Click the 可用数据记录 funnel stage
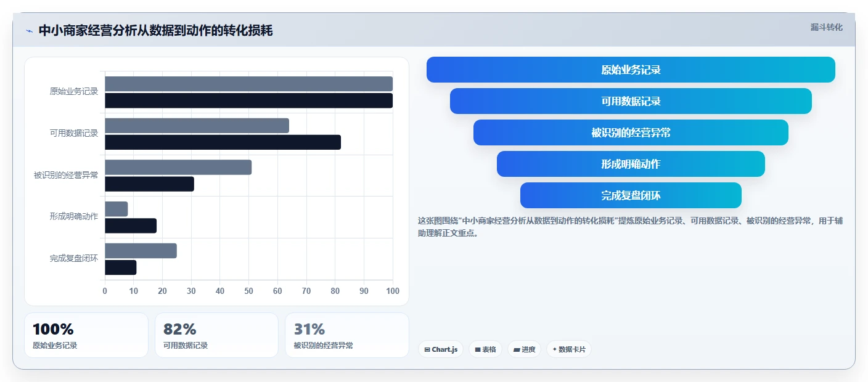868x382 pixels. pos(631,101)
